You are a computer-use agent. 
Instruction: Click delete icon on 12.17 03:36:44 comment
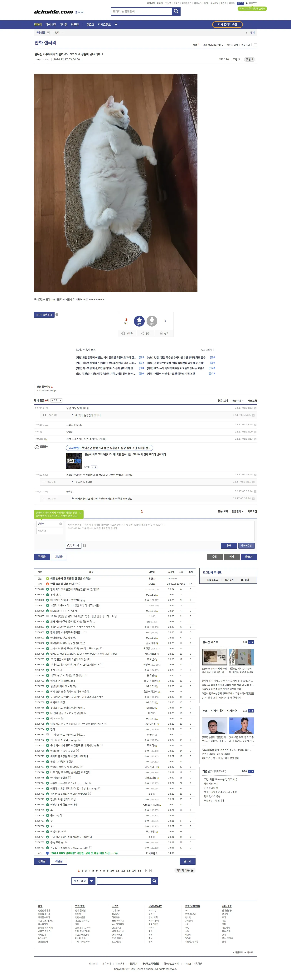[x=255, y=491]
